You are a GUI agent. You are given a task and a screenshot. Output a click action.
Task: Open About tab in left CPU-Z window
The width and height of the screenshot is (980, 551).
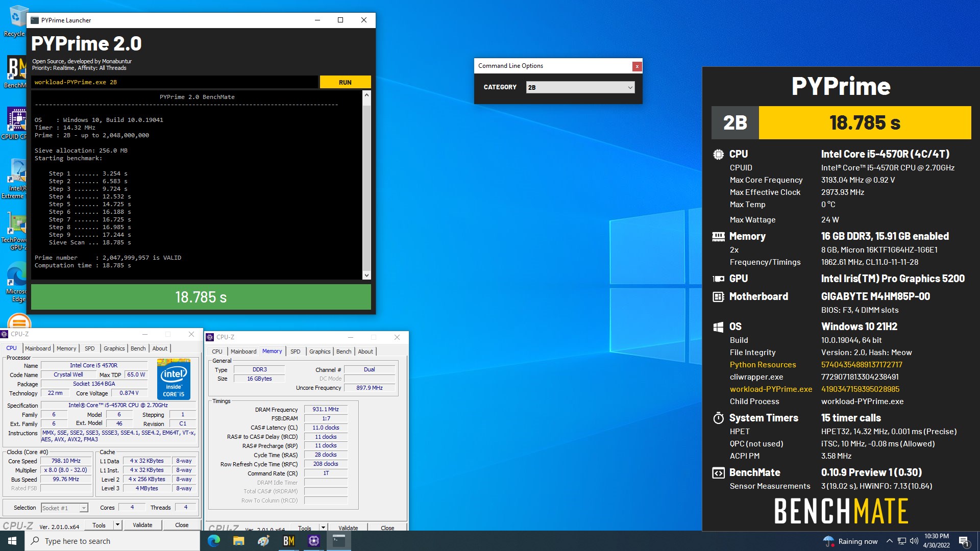[x=160, y=348]
